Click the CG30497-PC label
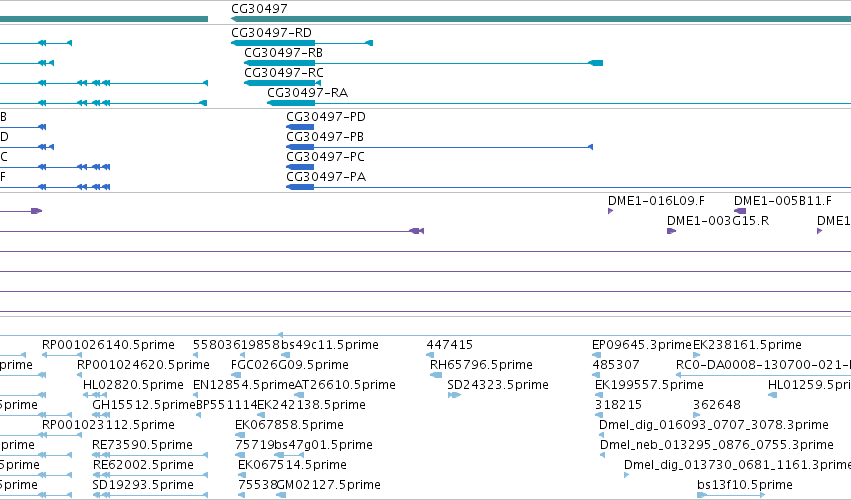 point(326,157)
